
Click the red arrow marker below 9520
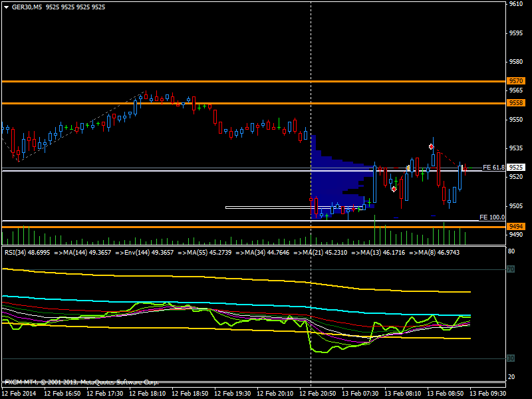click(394, 189)
